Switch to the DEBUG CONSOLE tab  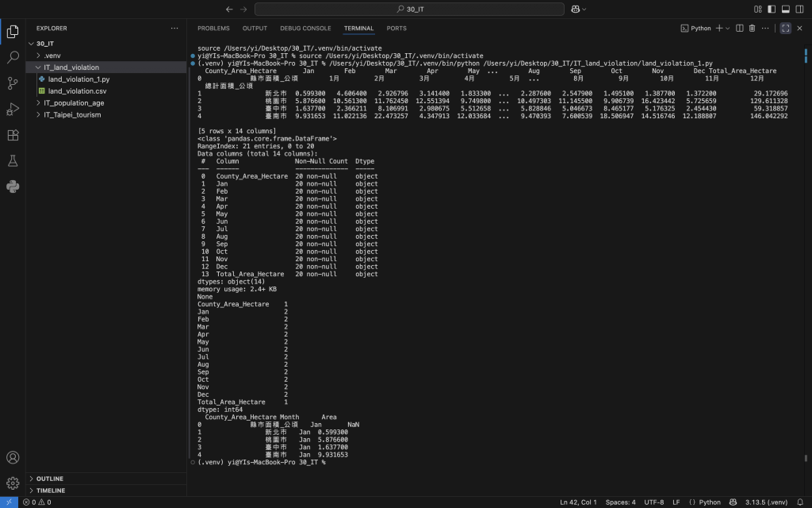[x=305, y=29]
